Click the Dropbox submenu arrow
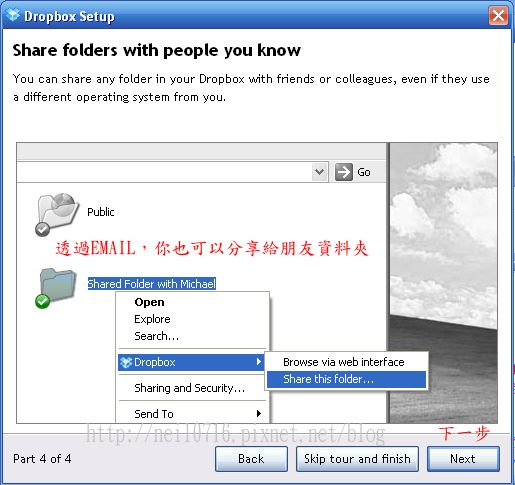The height and width of the screenshot is (485, 515). (259, 361)
